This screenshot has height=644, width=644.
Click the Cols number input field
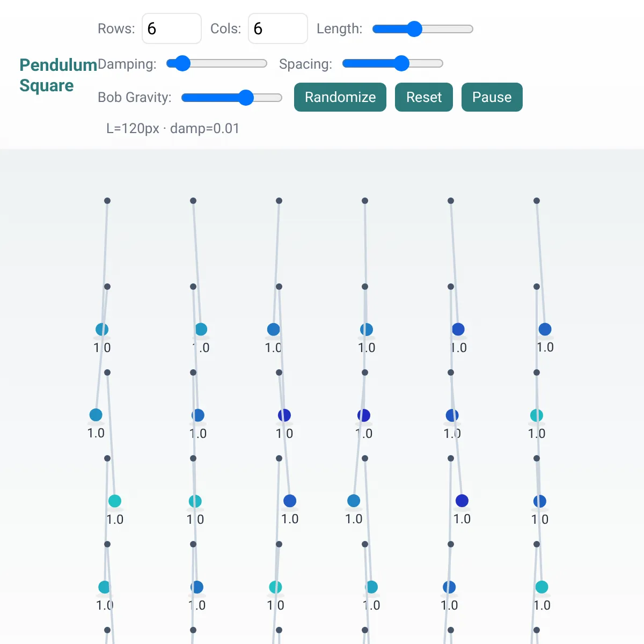coord(278,28)
